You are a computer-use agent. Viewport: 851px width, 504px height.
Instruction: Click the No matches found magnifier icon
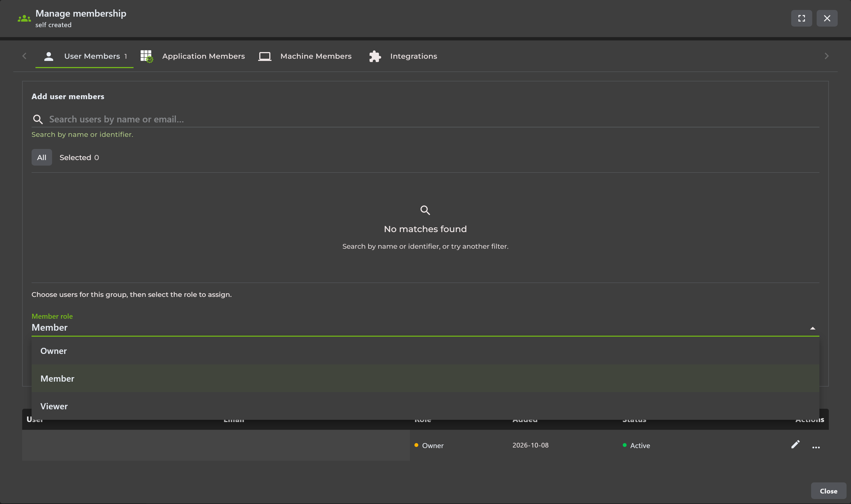(425, 210)
